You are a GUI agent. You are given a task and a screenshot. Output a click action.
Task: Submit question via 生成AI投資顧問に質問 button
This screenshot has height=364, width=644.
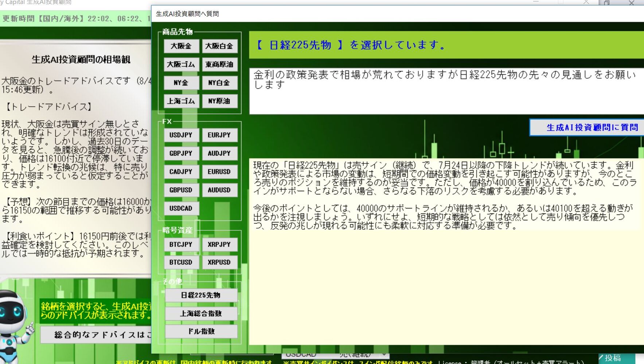(x=587, y=127)
